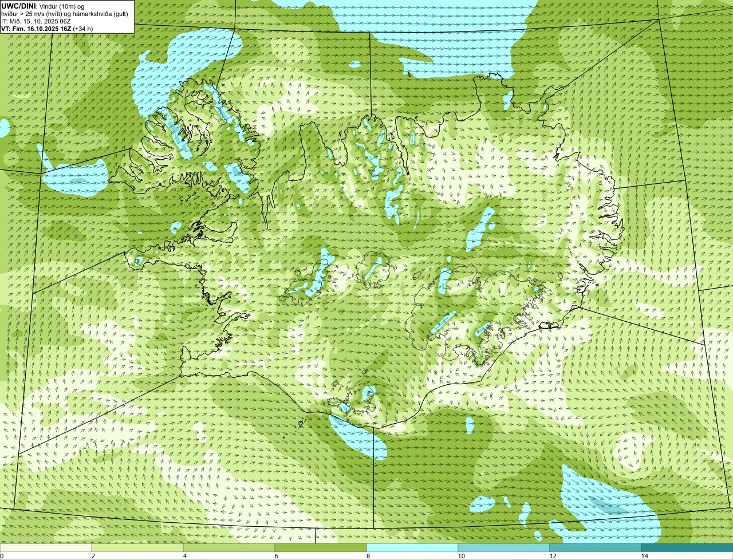Click the 'IT: Mið. 15. 10. 2025 06Z' line

pyautogui.click(x=36, y=21)
